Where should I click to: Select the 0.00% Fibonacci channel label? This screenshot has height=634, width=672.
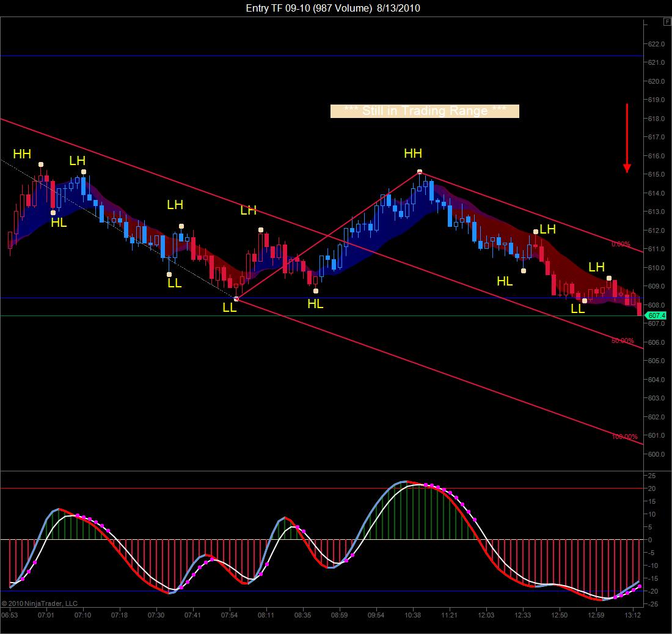coord(621,244)
